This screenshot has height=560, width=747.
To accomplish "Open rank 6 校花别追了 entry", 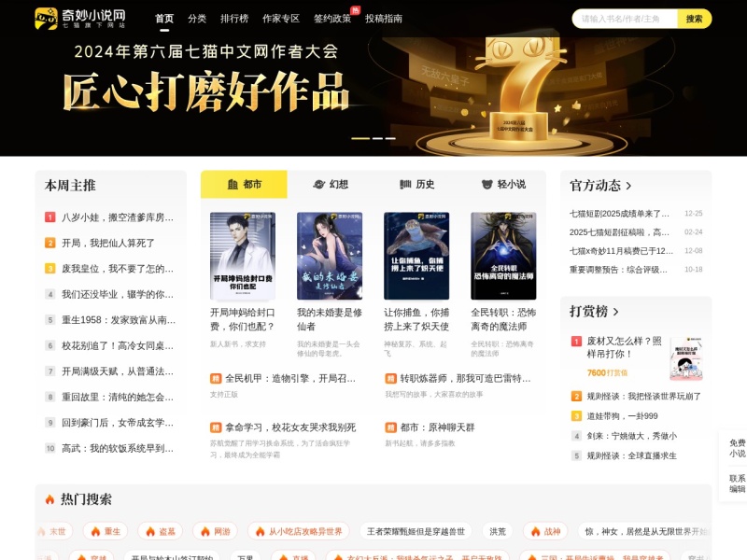I will pyautogui.click(x=118, y=345).
